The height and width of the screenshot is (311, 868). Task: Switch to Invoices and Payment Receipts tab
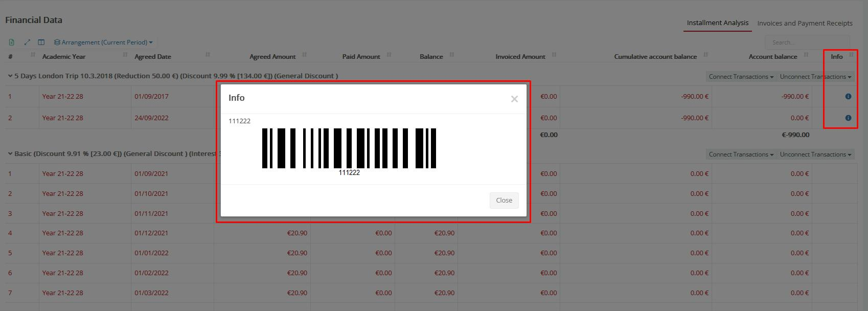point(805,24)
